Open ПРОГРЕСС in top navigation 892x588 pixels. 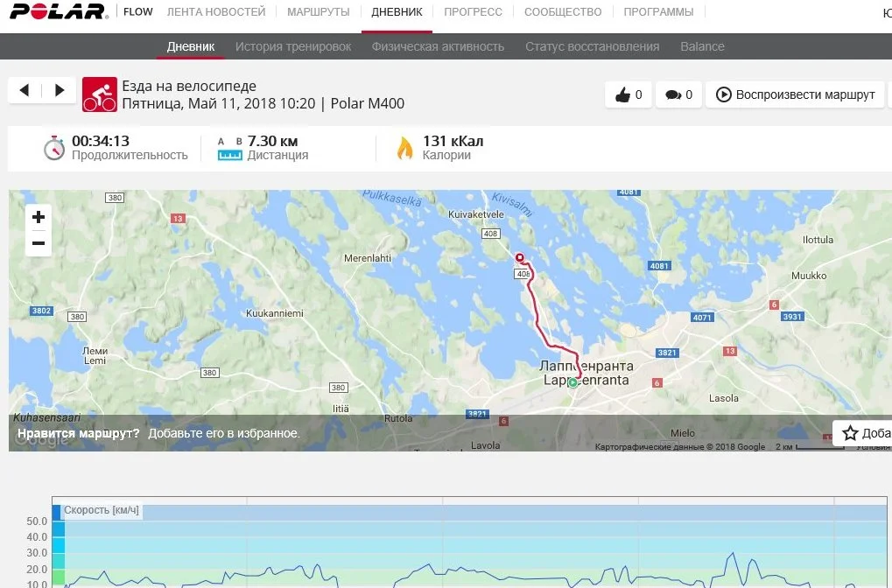coord(473,12)
